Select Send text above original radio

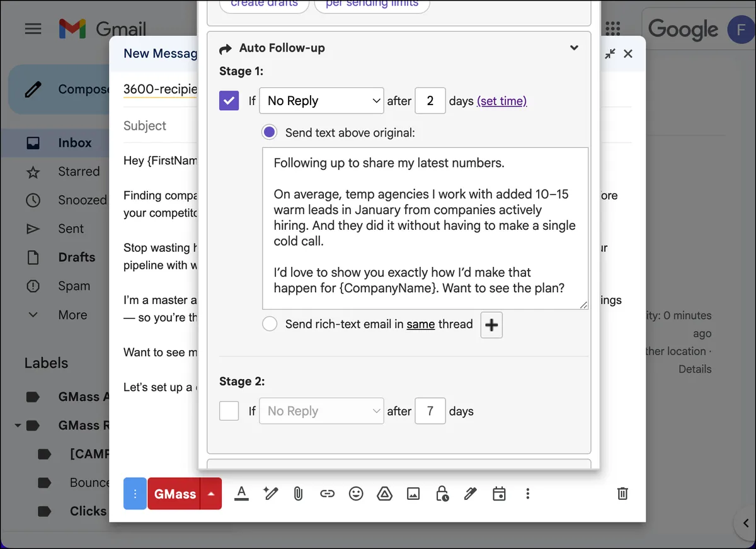(270, 132)
